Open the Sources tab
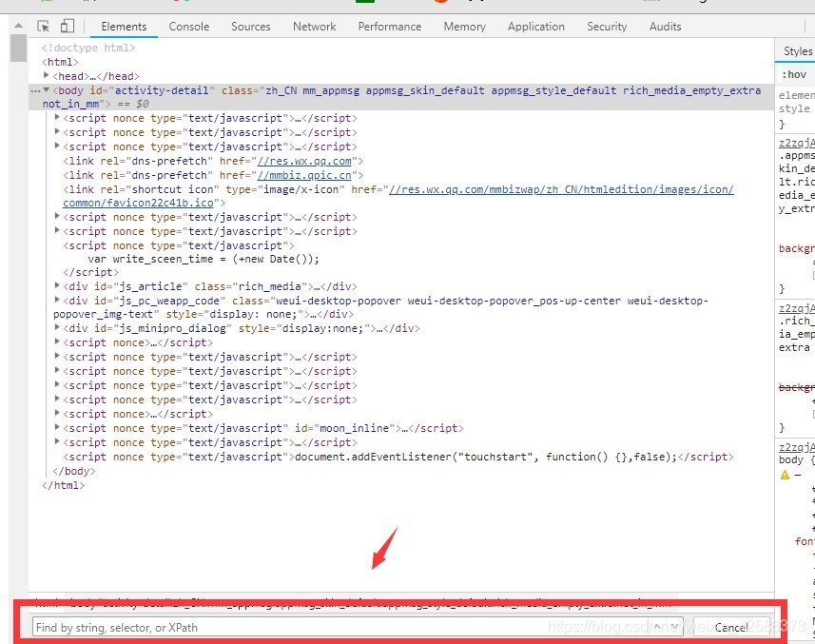Screen dimensions: 815x644 pyautogui.click(x=250, y=27)
